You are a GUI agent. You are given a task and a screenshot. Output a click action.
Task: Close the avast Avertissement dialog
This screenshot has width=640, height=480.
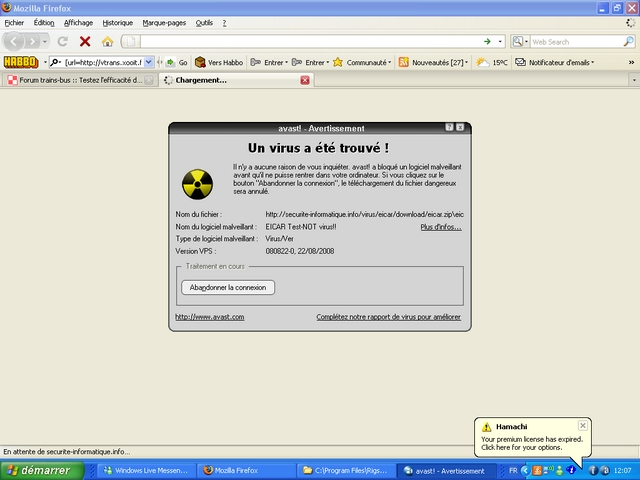[x=460, y=127]
